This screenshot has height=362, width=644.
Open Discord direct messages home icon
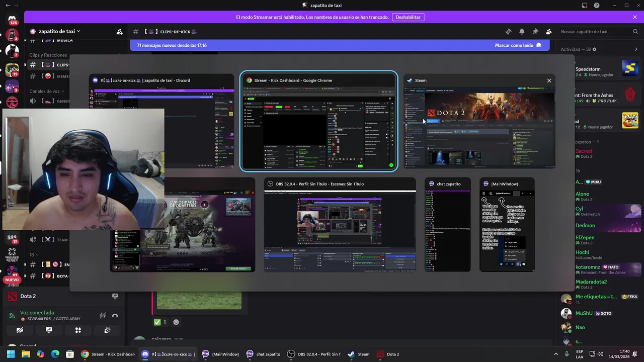click(x=12, y=19)
